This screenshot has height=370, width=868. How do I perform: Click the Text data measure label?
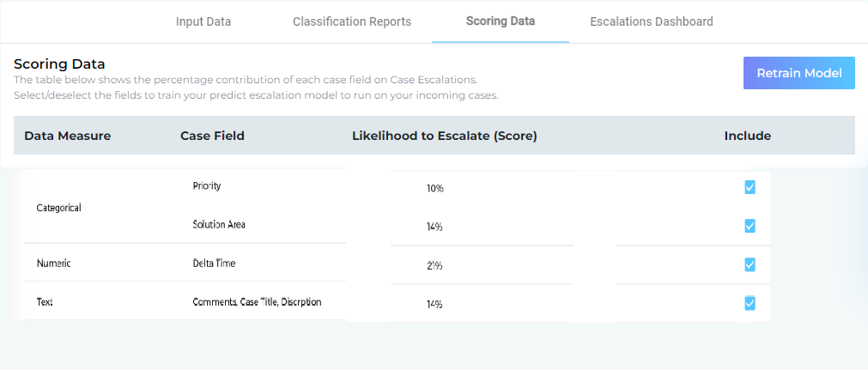(x=45, y=303)
